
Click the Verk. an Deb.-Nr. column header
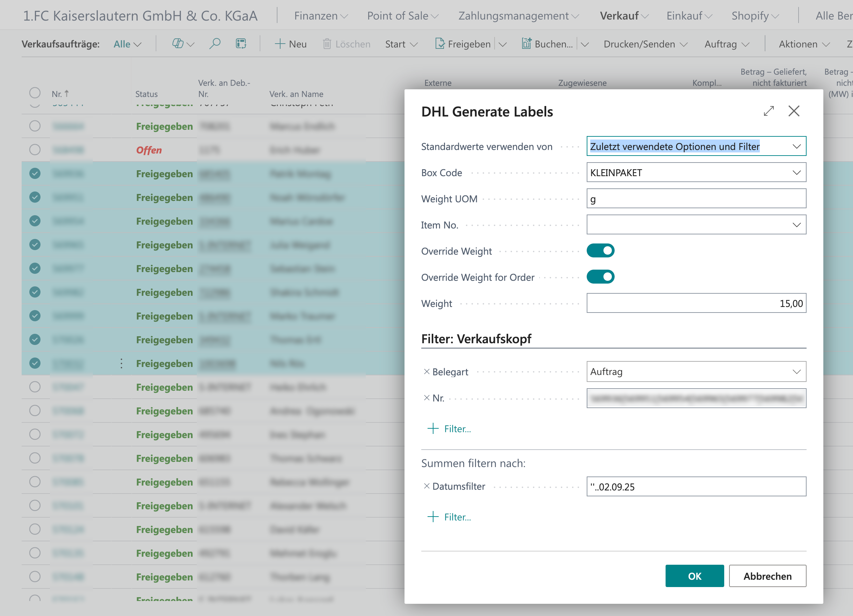[224, 88]
